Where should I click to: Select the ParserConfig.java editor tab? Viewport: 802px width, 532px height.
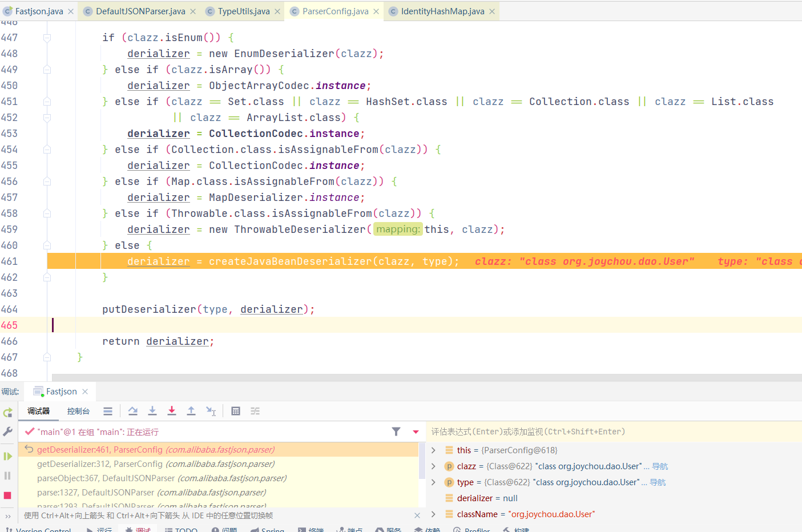tap(334, 11)
